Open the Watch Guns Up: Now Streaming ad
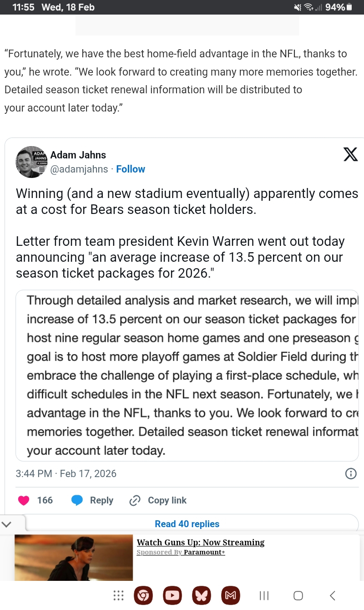364x610 pixels. tap(200, 543)
